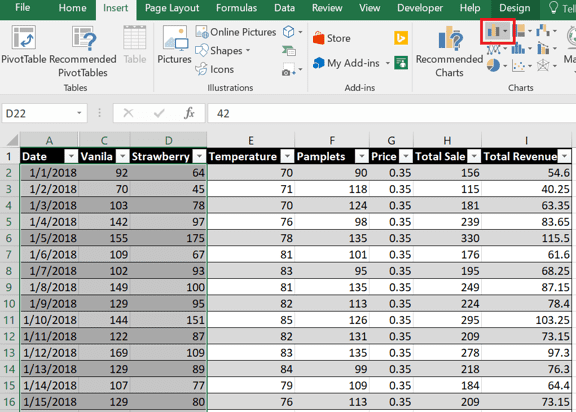This screenshot has width=576, height=412.
Task: Open the Date column filter dropdown
Action: 71,156
